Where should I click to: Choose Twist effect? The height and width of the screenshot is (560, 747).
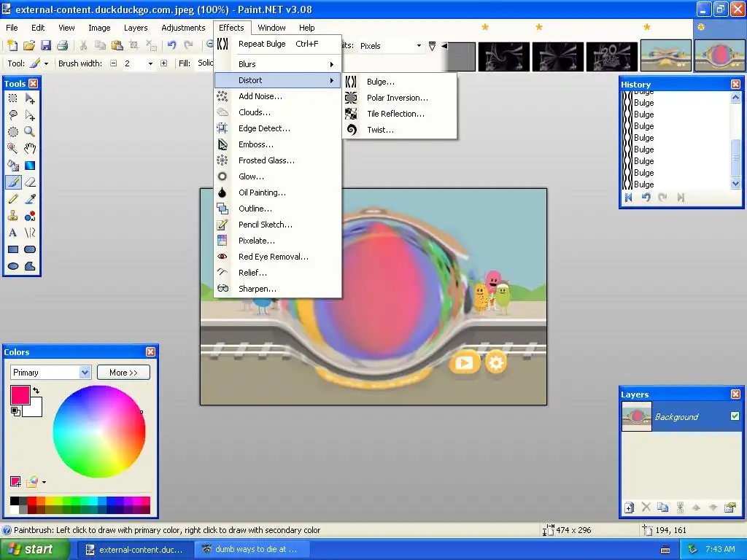click(x=400, y=130)
